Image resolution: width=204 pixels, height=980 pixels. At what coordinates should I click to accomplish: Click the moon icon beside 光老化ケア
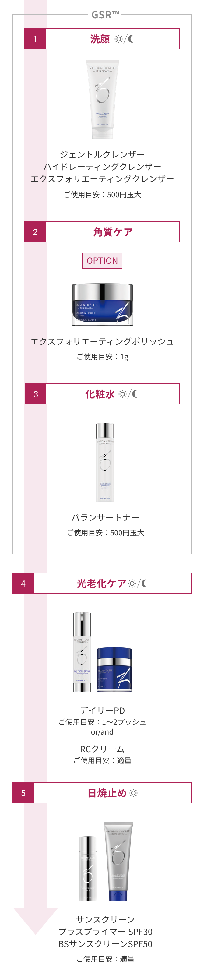[144, 583]
